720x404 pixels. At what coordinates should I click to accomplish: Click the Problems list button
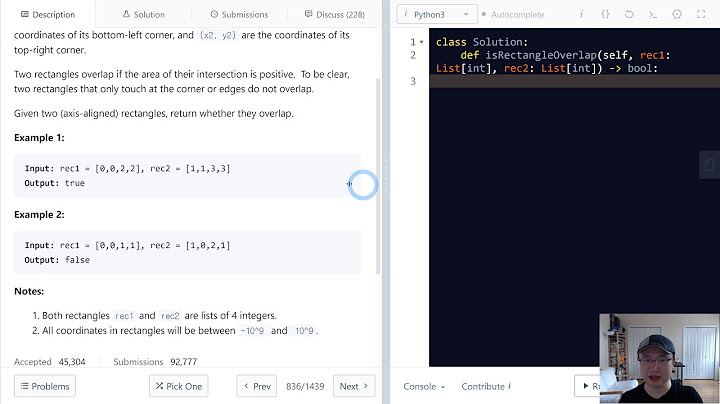45,386
